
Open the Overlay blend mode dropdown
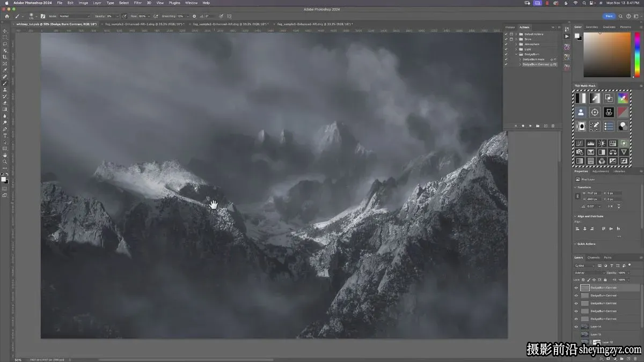[x=589, y=272]
